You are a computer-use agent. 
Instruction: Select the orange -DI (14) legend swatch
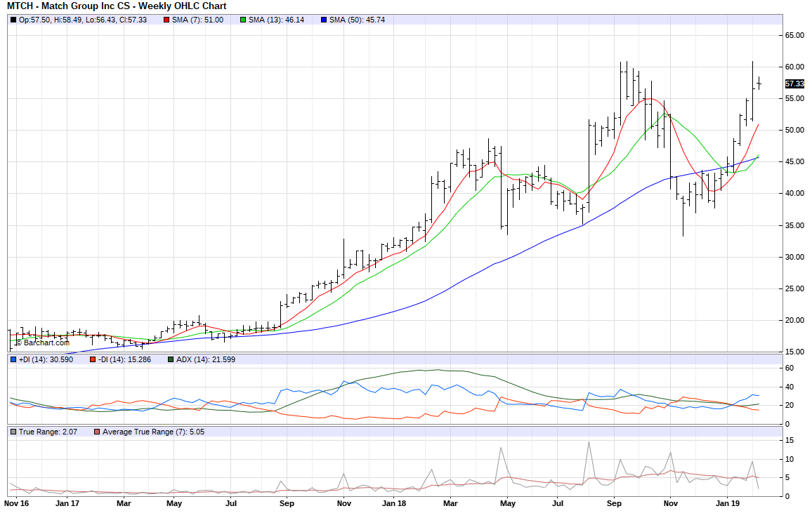(92, 359)
